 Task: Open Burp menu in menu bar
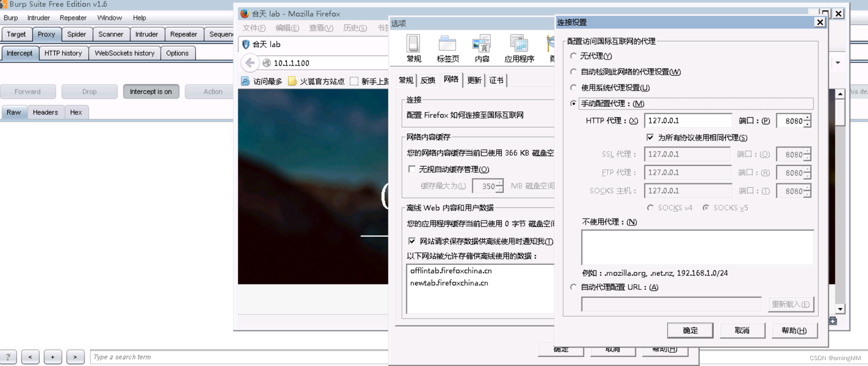pyautogui.click(x=11, y=18)
